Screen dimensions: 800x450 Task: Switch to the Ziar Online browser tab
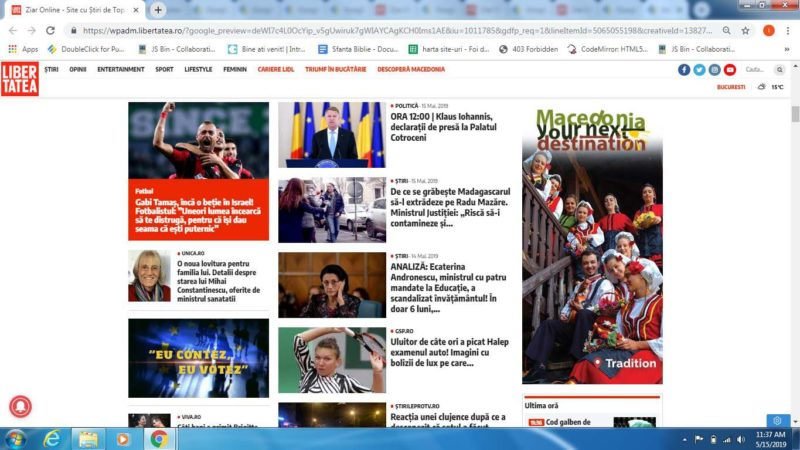[x=74, y=10]
